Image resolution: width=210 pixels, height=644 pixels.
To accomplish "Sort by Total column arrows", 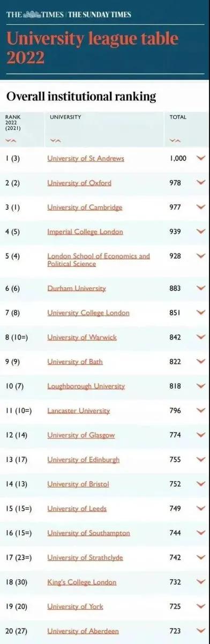I will tap(175, 141).
